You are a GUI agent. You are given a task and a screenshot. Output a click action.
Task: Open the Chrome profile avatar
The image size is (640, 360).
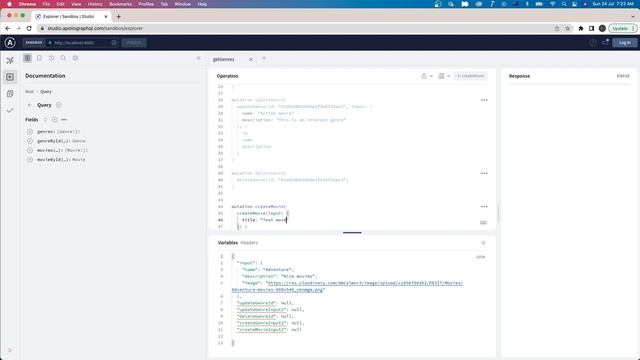602,29
